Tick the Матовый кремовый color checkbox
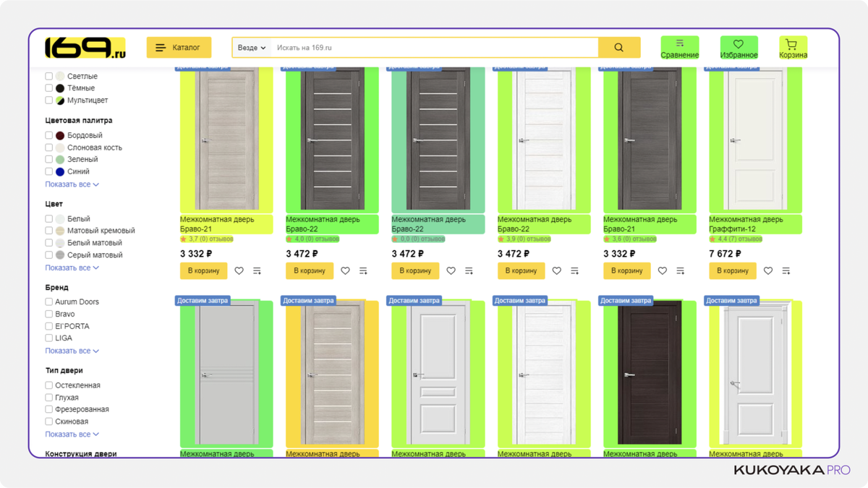The height and width of the screenshot is (488, 868). click(x=49, y=231)
